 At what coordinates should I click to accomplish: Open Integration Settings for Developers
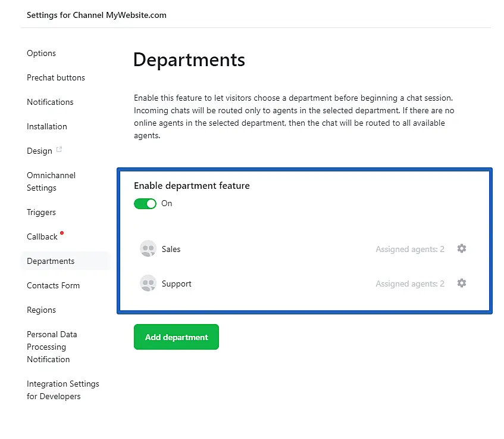tap(62, 390)
